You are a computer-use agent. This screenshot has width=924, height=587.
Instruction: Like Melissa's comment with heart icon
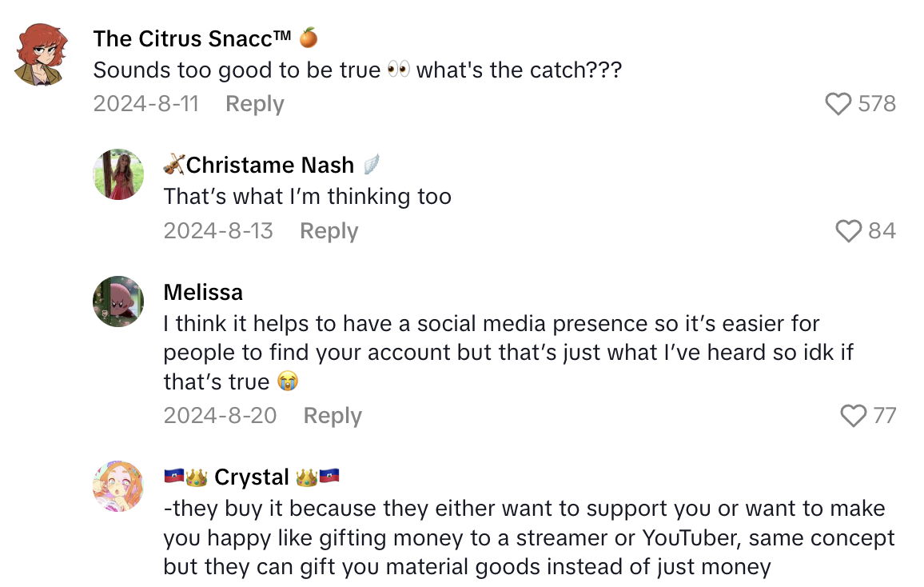pyautogui.click(x=854, y=416)
